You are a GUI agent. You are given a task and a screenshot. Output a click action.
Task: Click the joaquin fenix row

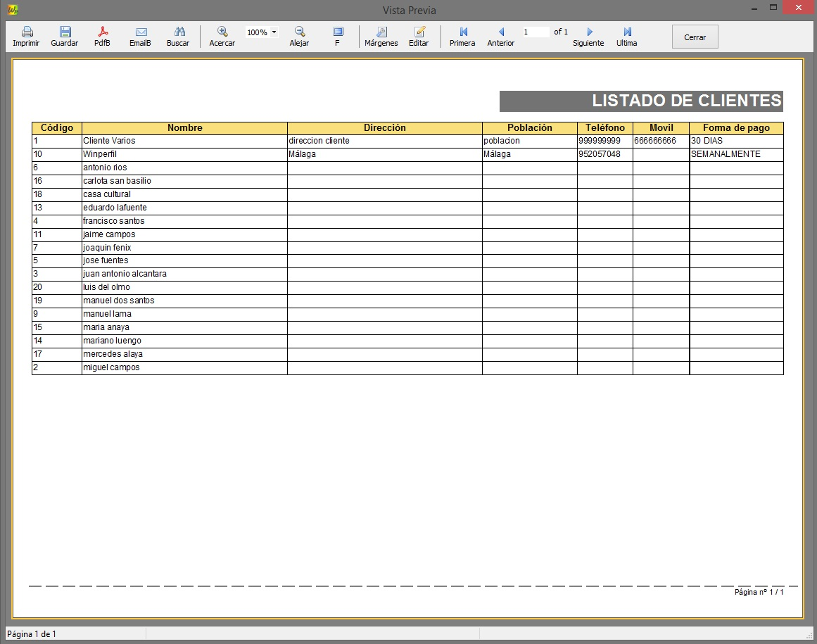[407, 248]
